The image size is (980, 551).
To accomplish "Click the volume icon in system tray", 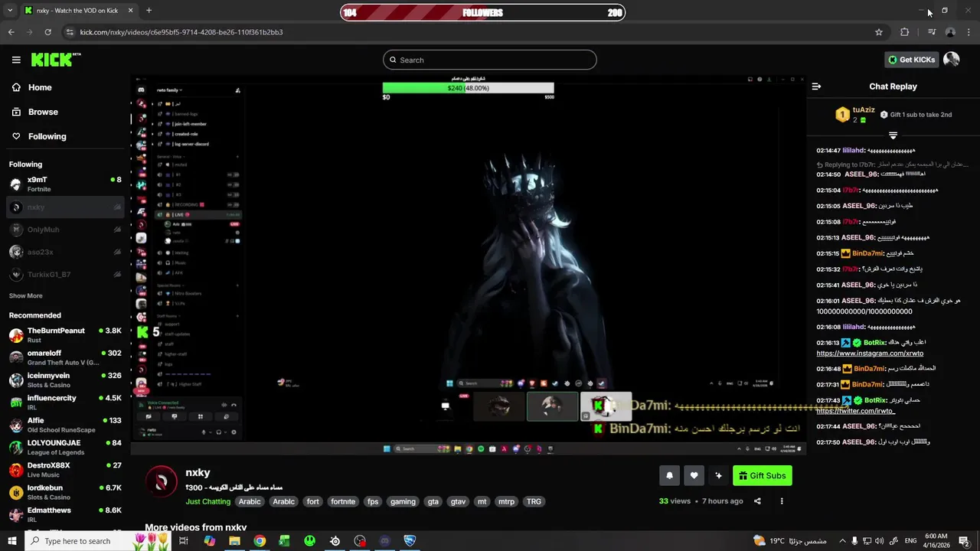I will (x=880, y=541).
